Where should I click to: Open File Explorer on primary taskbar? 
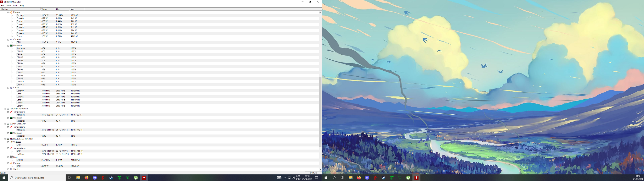tap(78, 178)
